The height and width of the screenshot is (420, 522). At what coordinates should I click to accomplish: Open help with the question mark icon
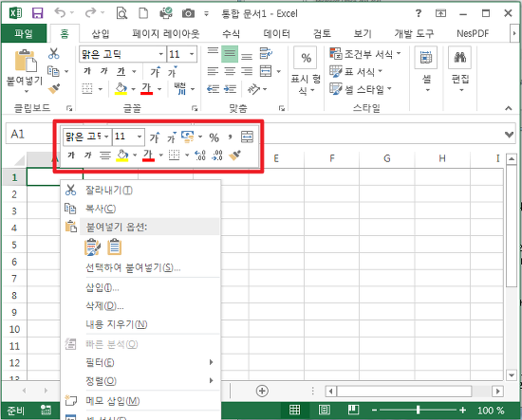click(x=419, y=13)
